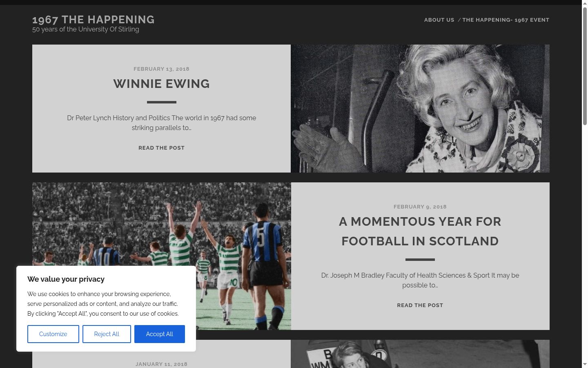Click the Dr. Joseph M Bradley excerpt text
The image size is (588, 368).
click(x=420, y=280)
